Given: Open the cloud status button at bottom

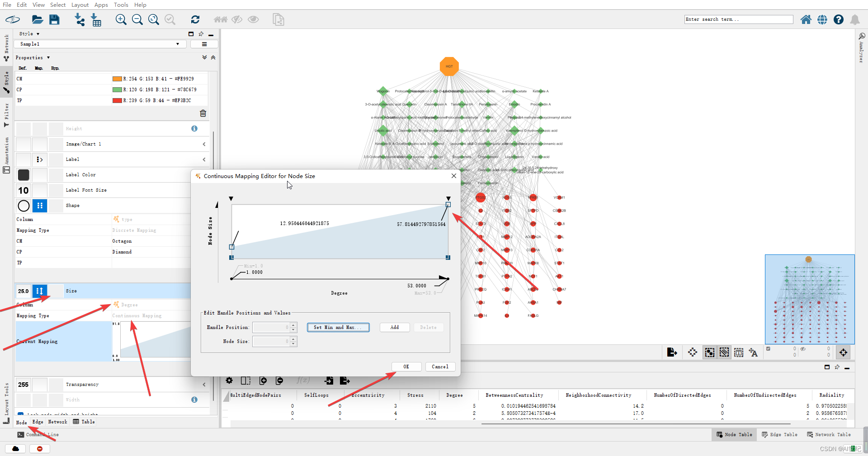Looking at the screenshot, I should pyautogui.click(x=16, y=449).
